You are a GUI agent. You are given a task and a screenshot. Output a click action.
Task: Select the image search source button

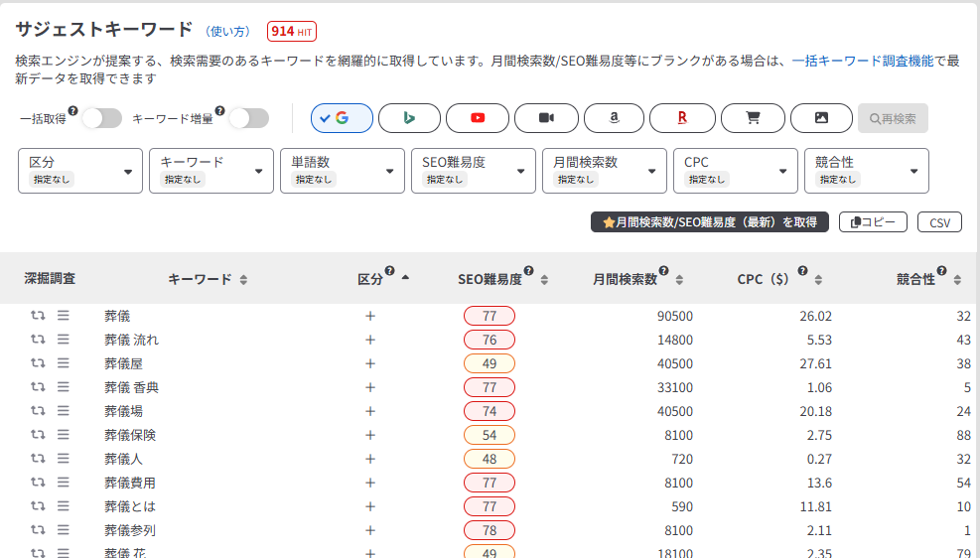click(x=820, y=118)
